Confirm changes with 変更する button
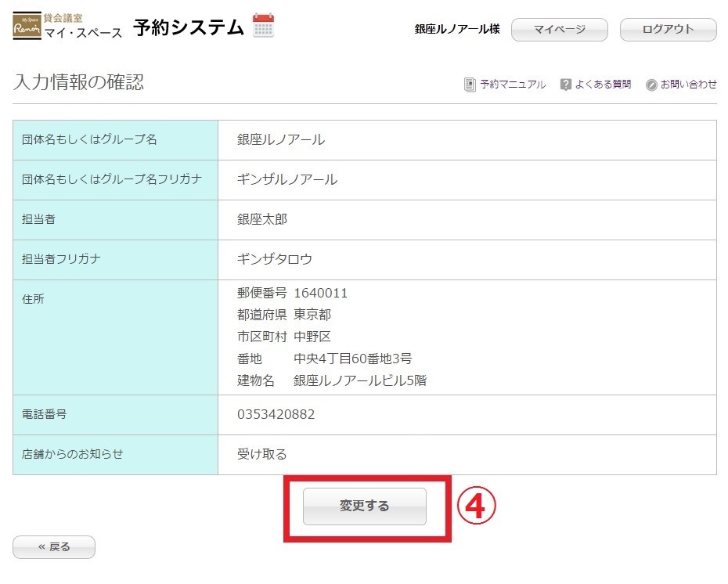This screenshot has width=728, height=584. (x=365, y=506)
